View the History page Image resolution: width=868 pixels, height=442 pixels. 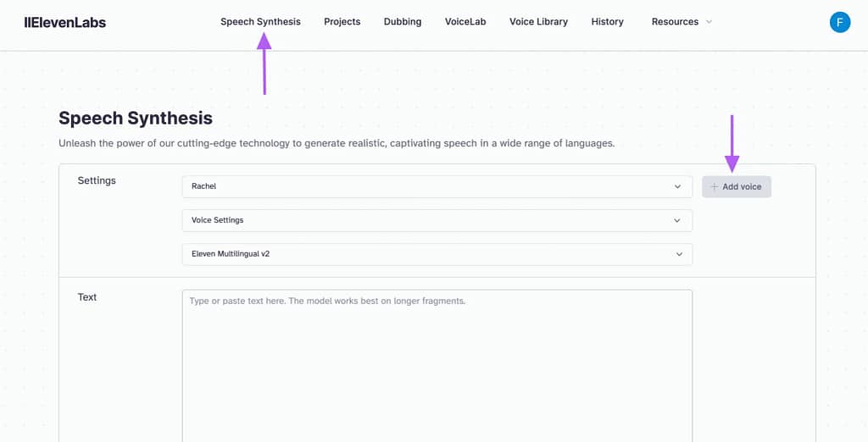pos(607,22)
